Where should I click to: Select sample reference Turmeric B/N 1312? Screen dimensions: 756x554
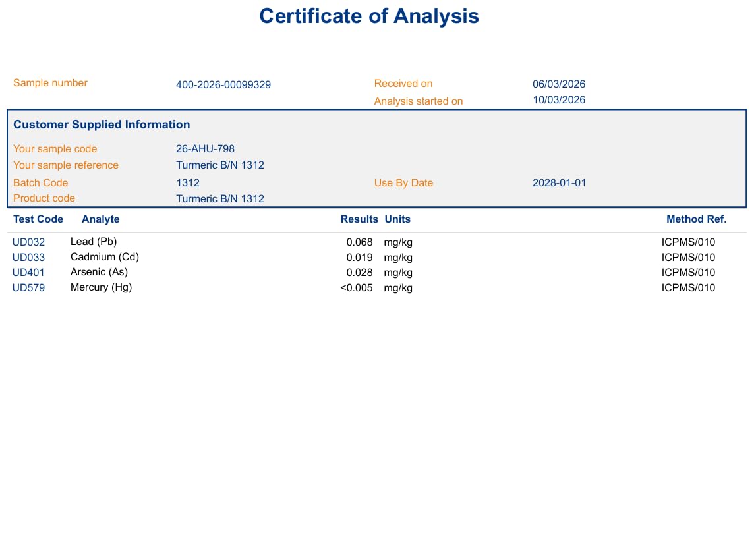220,165
